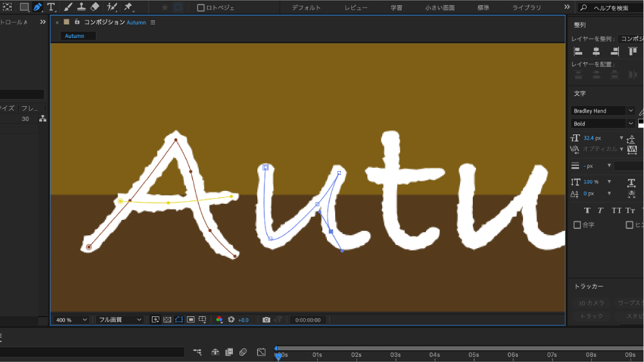Select the rectangle shape tool

click(24, 7)
